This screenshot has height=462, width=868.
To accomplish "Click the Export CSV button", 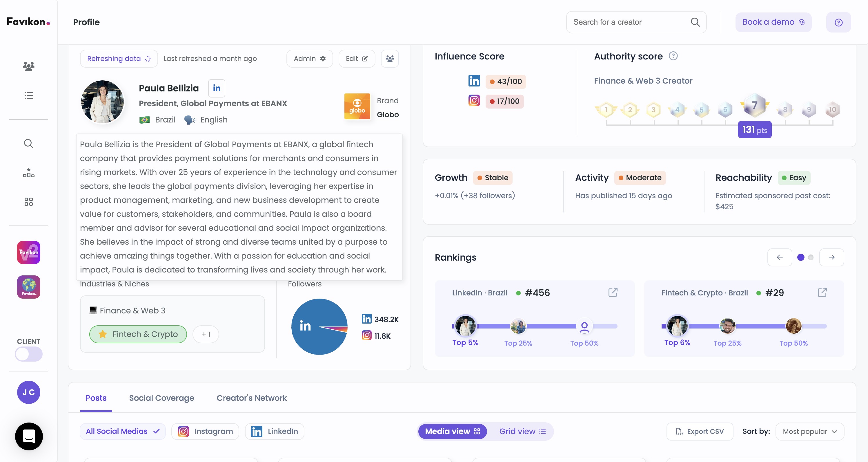I will pyautogui.click(x=700, y=431).
